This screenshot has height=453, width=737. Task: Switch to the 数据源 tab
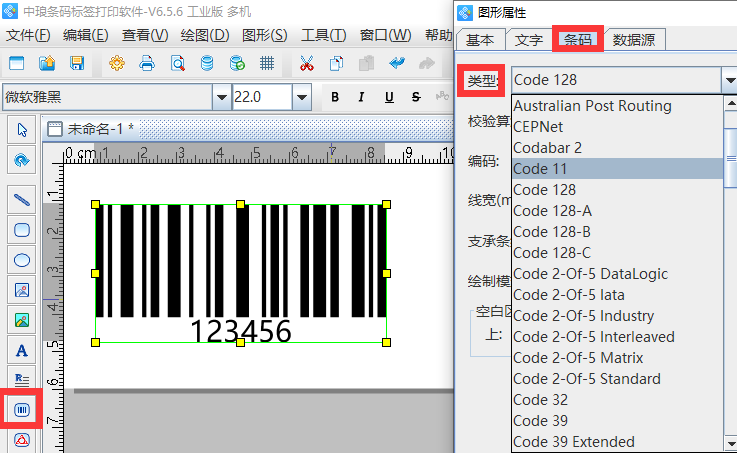(635, 40)
